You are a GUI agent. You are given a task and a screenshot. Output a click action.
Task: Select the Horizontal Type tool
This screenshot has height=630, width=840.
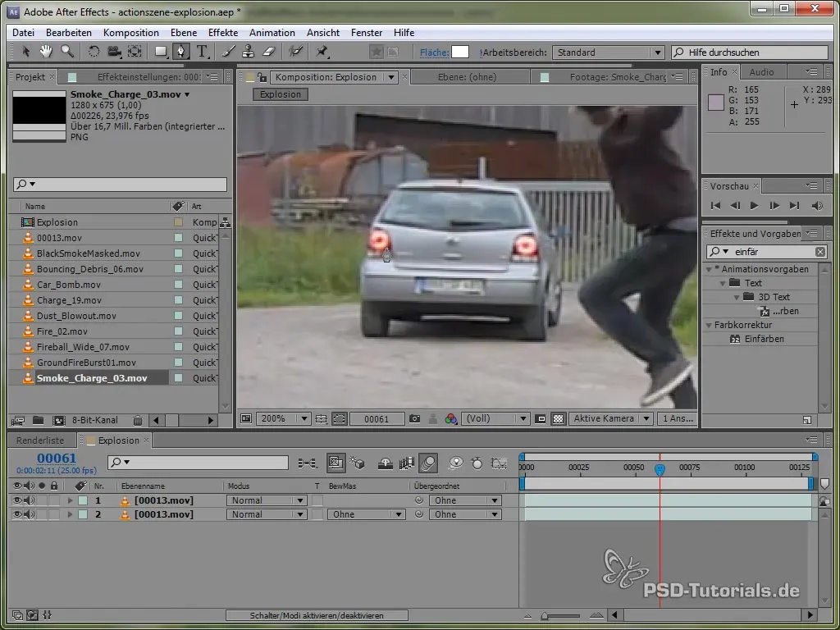[x=202, y=52]
